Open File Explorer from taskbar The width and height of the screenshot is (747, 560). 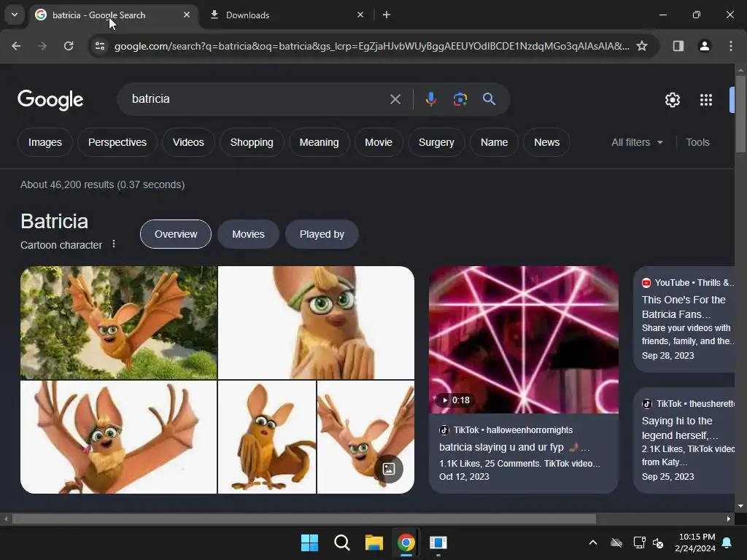click(x=374, y=542)
